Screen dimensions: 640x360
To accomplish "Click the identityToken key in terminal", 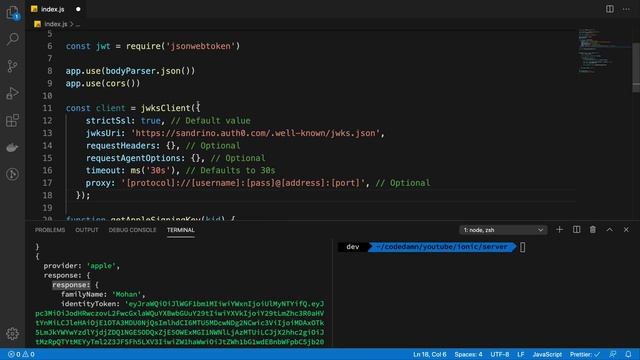I will (x=91, y=304).
